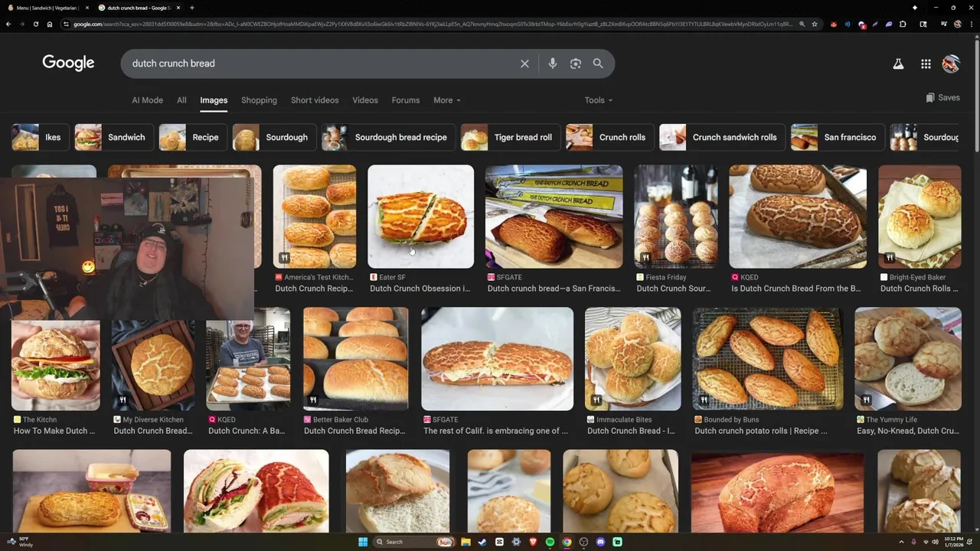This screenshot has width=980, height=551.
Task: Open Google account avatar on the page
Action: tap(951, 64)
